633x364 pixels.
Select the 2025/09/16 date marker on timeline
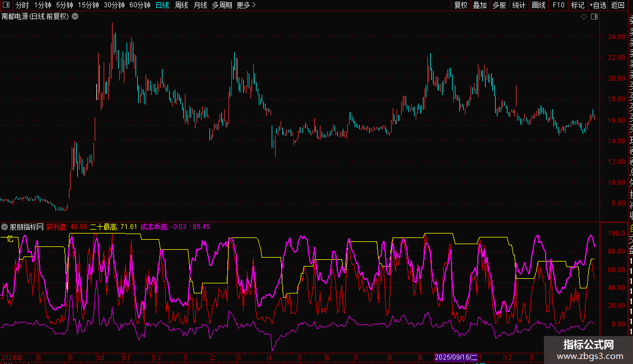[457, 357]
